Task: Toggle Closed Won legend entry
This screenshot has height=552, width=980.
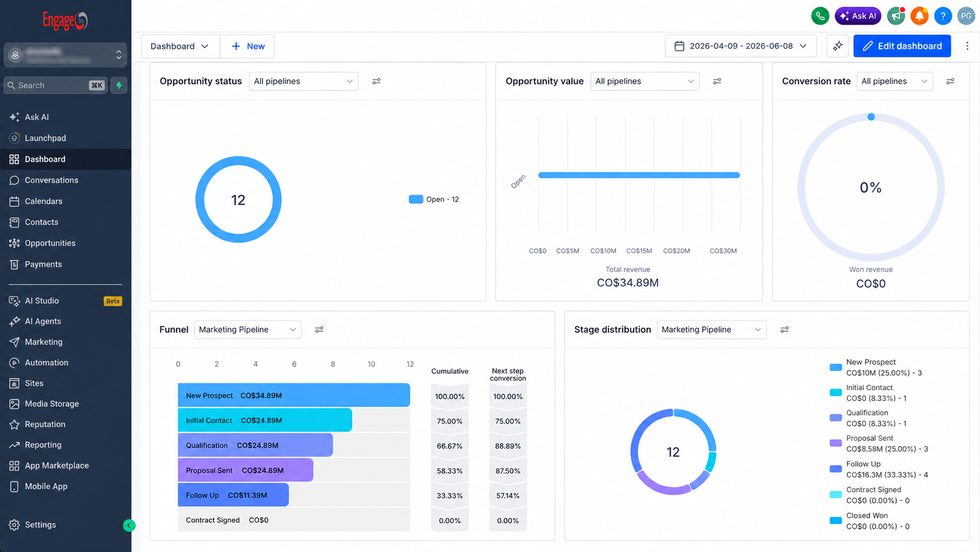Action: (x=870, y=521)
